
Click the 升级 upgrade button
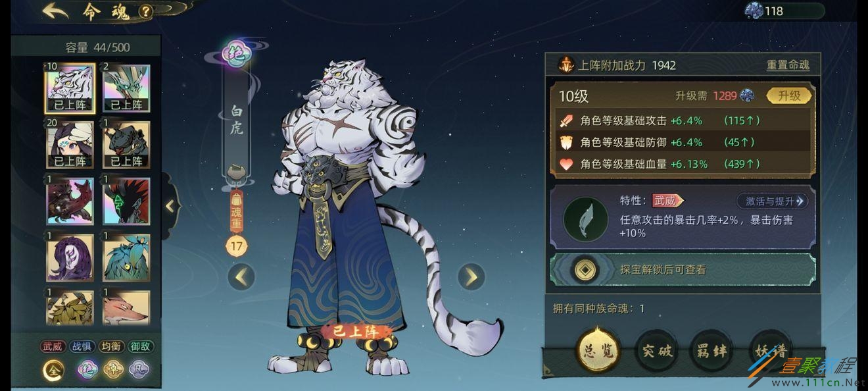click(789, 95)
